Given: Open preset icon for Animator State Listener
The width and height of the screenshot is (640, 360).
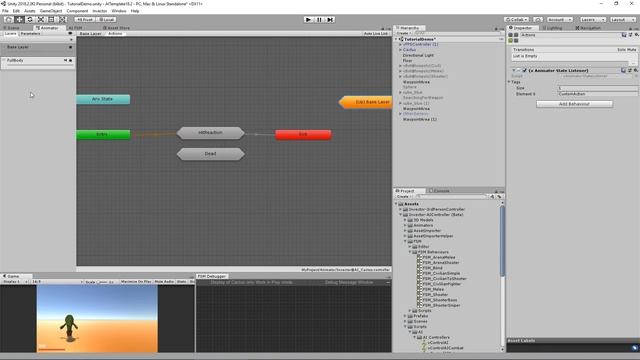Looking at the screenshot, I should (x=629, y=71).
